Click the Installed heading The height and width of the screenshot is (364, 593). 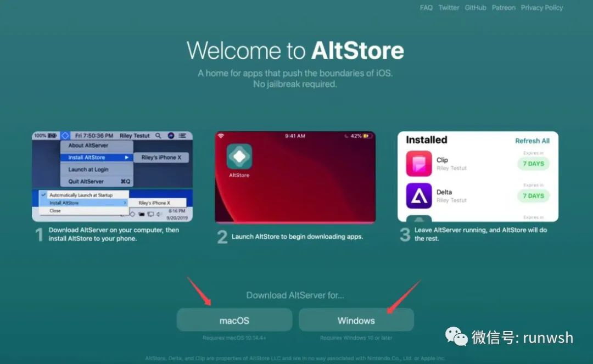click(426, 140)
